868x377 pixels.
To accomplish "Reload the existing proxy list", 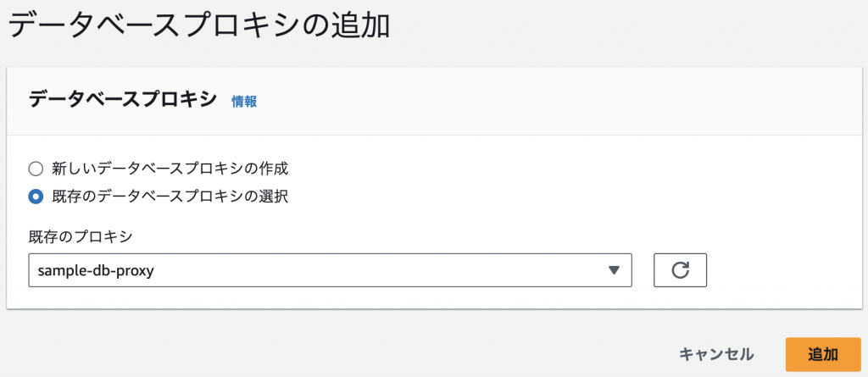I will tap(680, 270).
